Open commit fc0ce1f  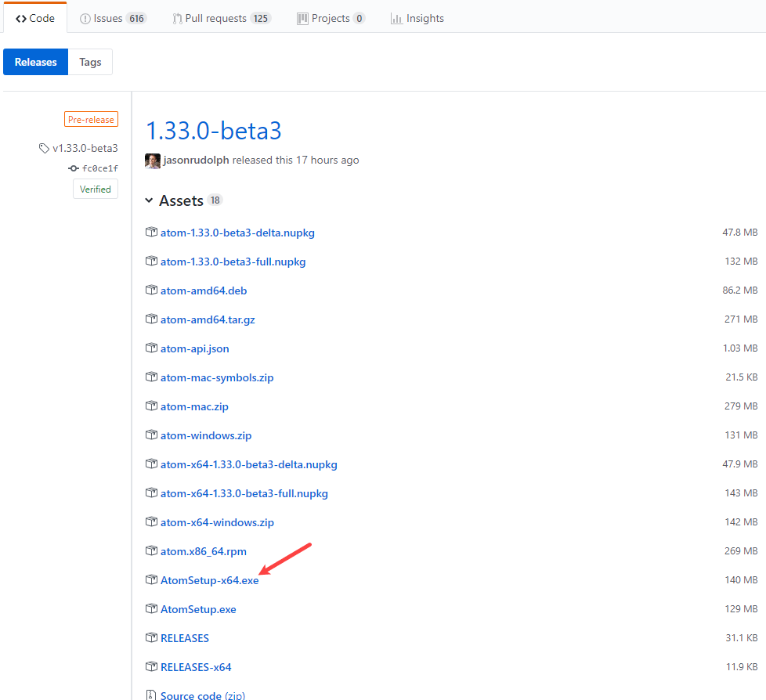100,168
